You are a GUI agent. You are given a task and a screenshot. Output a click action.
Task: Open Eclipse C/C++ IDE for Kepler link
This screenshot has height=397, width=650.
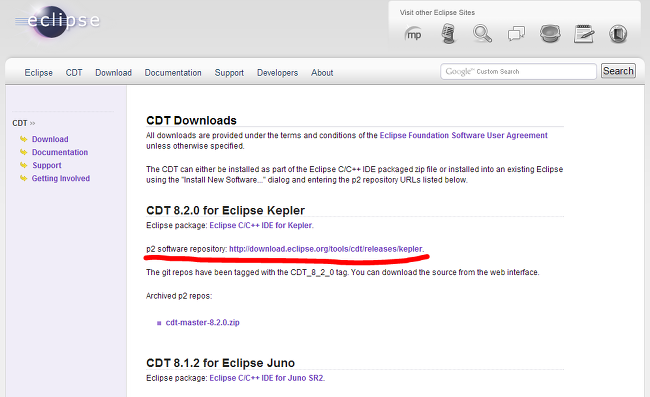(261, 225)
